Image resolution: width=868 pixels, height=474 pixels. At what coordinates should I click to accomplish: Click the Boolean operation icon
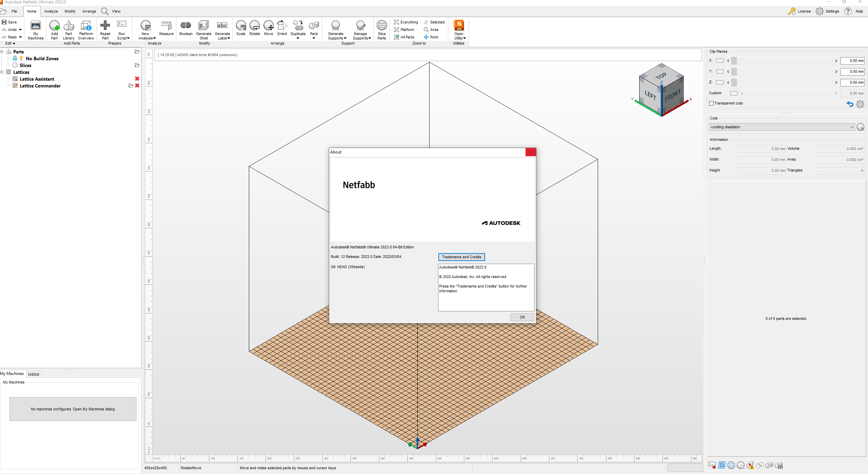point(186,26)
